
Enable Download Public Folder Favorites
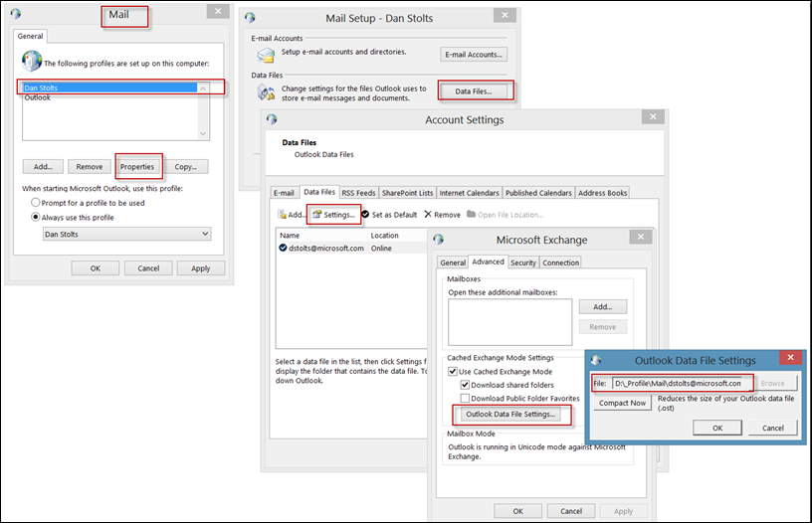coord(465,398)
